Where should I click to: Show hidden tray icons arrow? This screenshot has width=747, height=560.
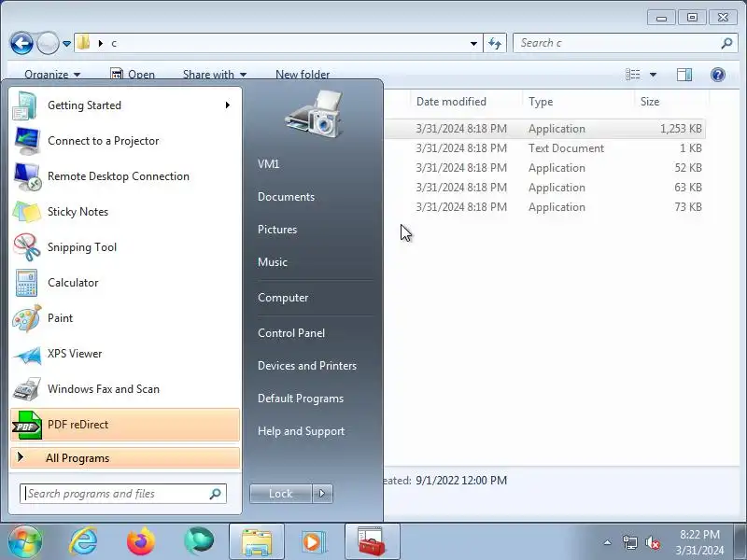coord(608,542)
